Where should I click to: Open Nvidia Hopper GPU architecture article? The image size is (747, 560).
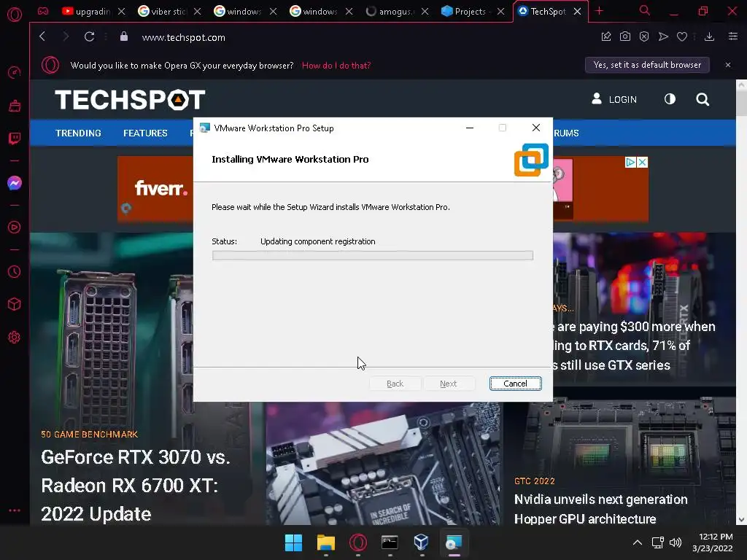(x=601, y=508)
